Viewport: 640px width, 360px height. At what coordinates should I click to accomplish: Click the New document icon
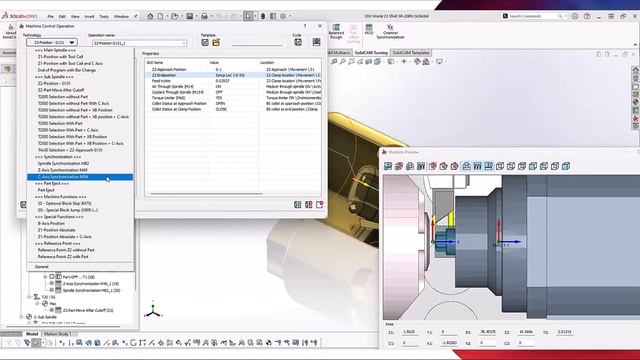tap(160, 16)
